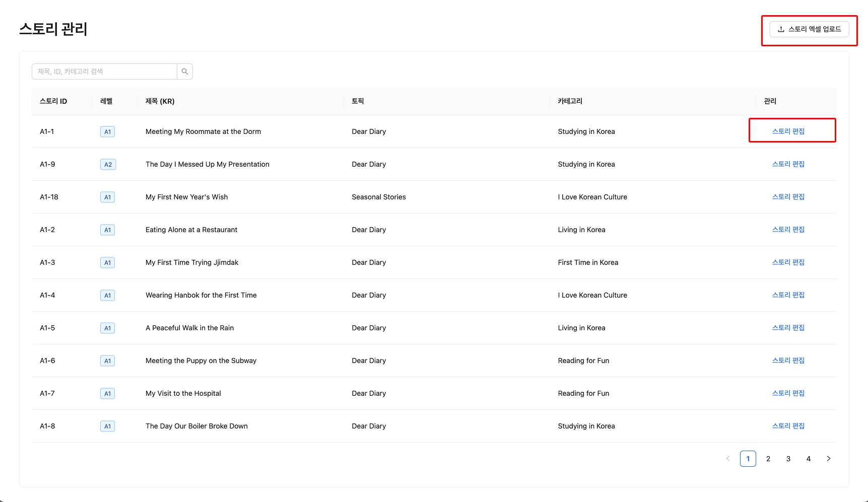868x502 pixels.
Task: Go to page 3
Action: point(788,459)
